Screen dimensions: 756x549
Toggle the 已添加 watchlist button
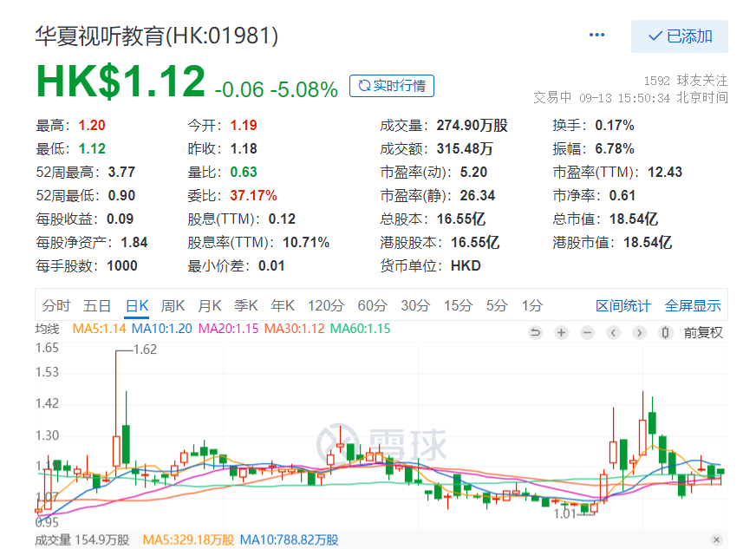tap(679, 36)
